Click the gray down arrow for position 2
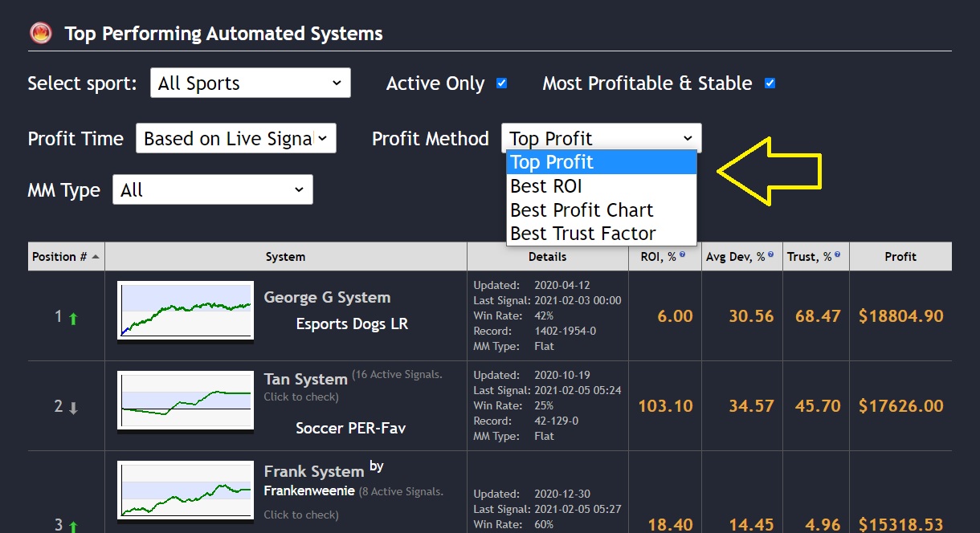The height and width of the screenshot is (533, 980). pos(73,409)
